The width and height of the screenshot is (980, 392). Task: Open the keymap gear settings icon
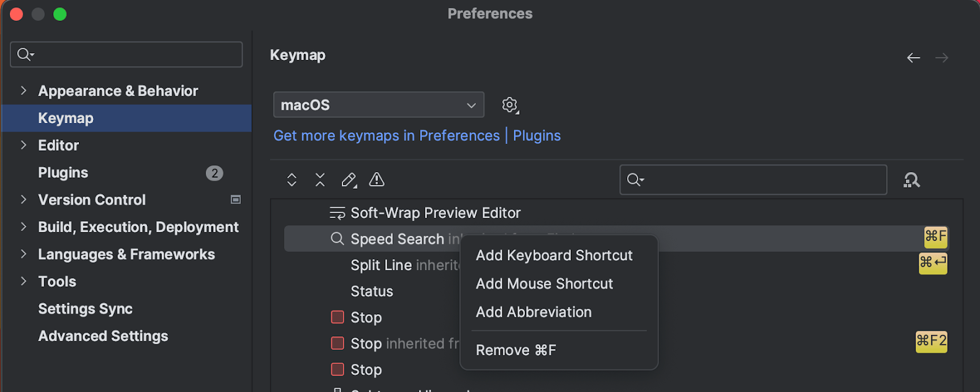tap(510, 105)
